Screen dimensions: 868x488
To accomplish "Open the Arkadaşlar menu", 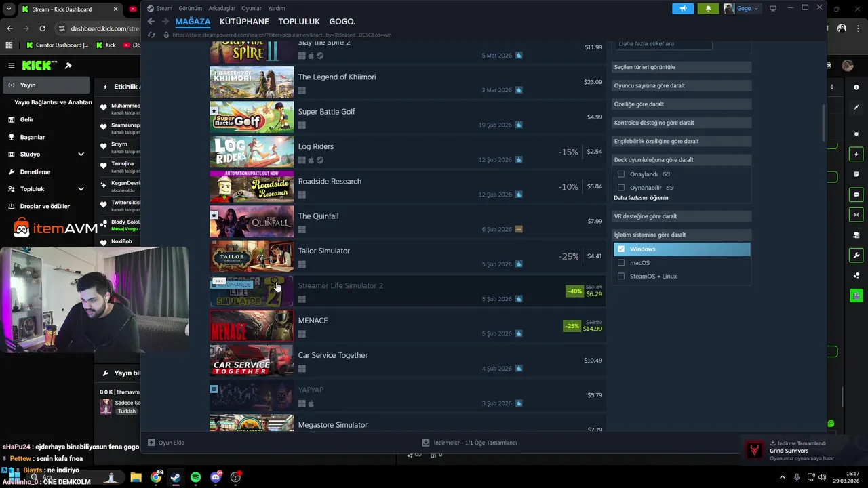I will [x=222, y=8].
